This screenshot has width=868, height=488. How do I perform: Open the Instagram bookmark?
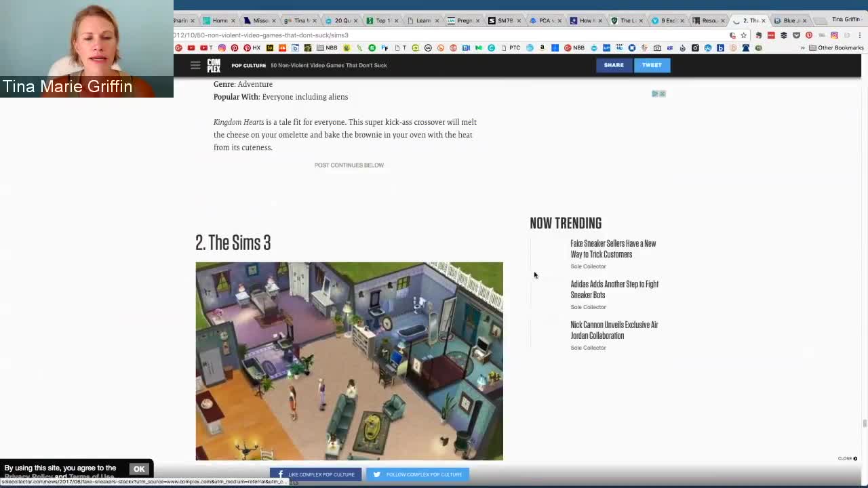(x=222, y=47)
